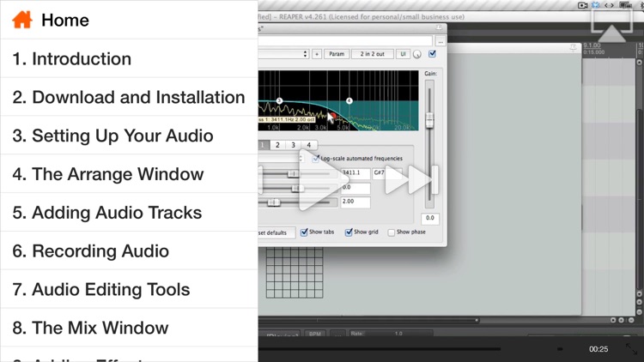Viewport: 644px width, 362px height.
Task: Click the red band point under the cursor
Action: 333,117
